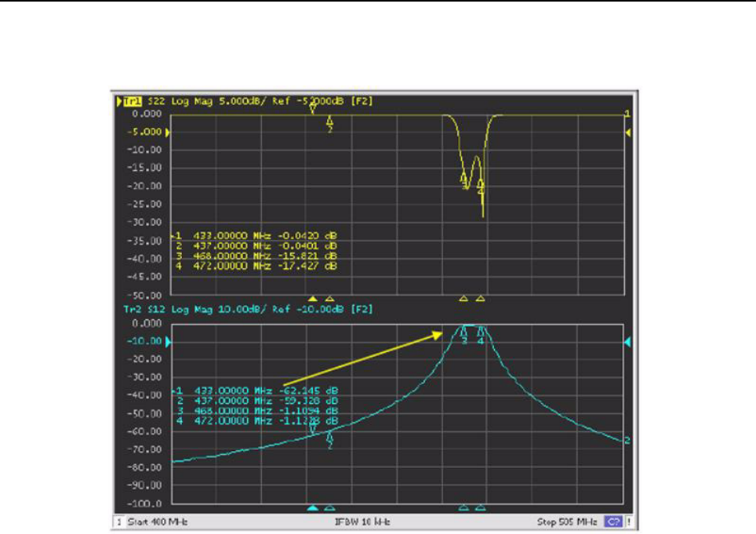Click Tr2 marker 1 readout 433.00000 MHz -62.145 dB
Image resolution: width=756 pixels, height=534 pixels.
click(x=256, y=391)
